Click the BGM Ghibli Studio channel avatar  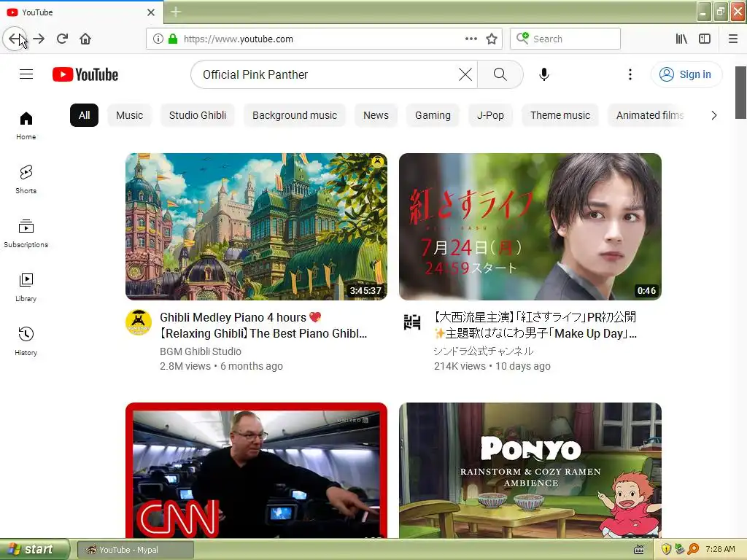pos(139,322)
